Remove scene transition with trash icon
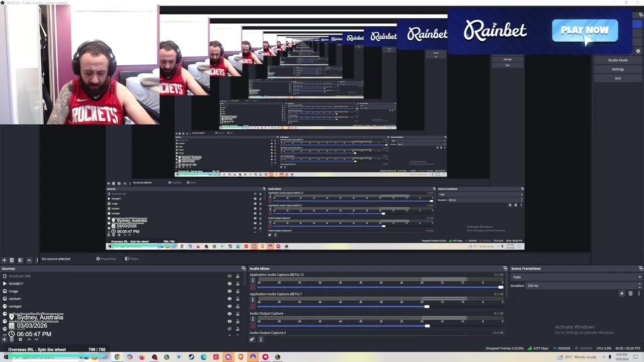 [x=630, y=294]
